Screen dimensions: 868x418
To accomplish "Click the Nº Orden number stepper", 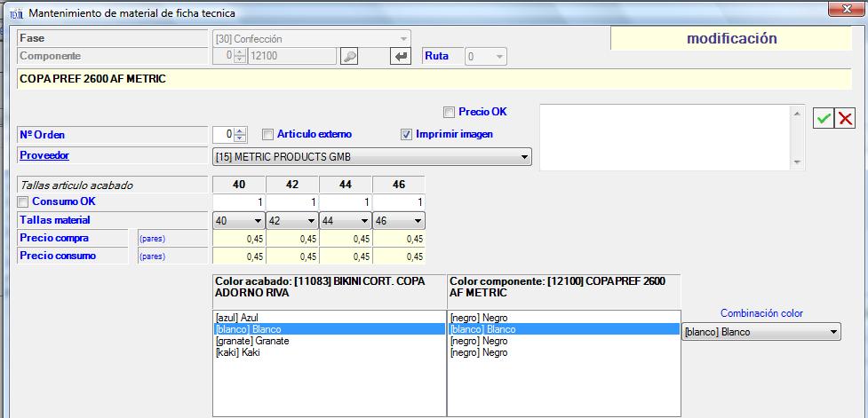I will (239, 134).
